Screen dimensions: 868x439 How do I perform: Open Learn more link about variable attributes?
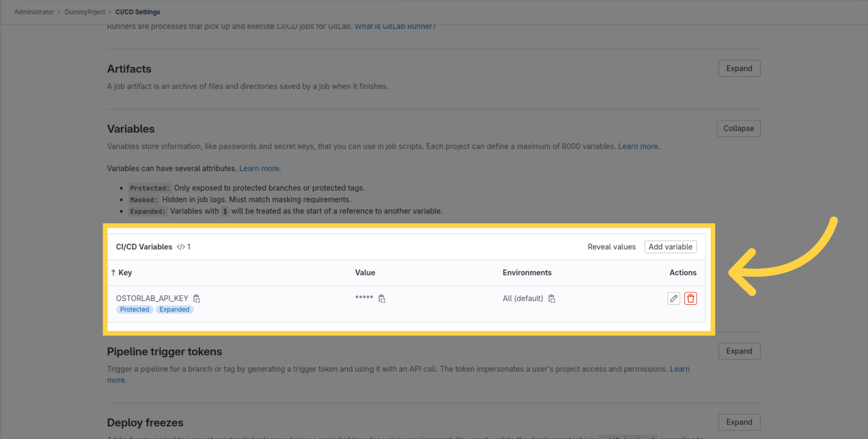[x=259, y=169]
